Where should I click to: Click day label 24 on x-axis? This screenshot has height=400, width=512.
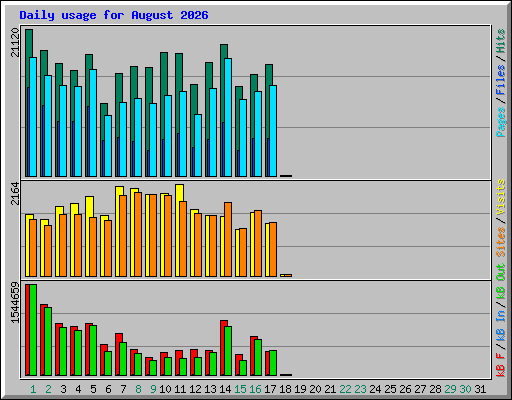coord(375,389)
